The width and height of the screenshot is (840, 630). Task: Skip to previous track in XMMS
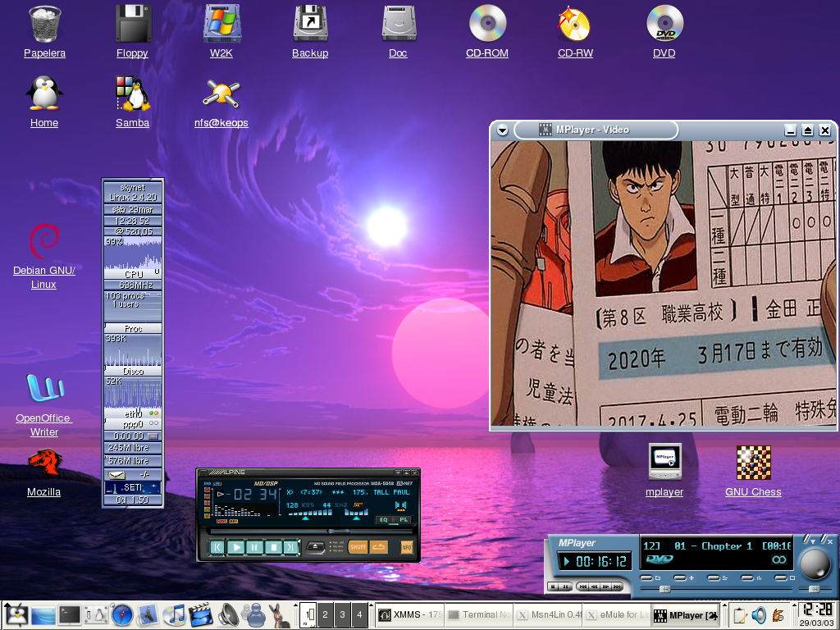coord(217,547)
